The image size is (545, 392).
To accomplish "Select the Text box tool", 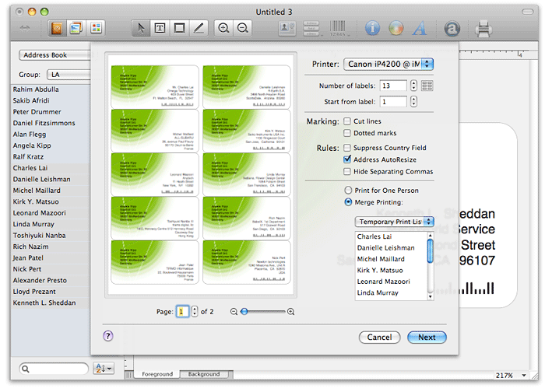I will (x=160, y=28).
